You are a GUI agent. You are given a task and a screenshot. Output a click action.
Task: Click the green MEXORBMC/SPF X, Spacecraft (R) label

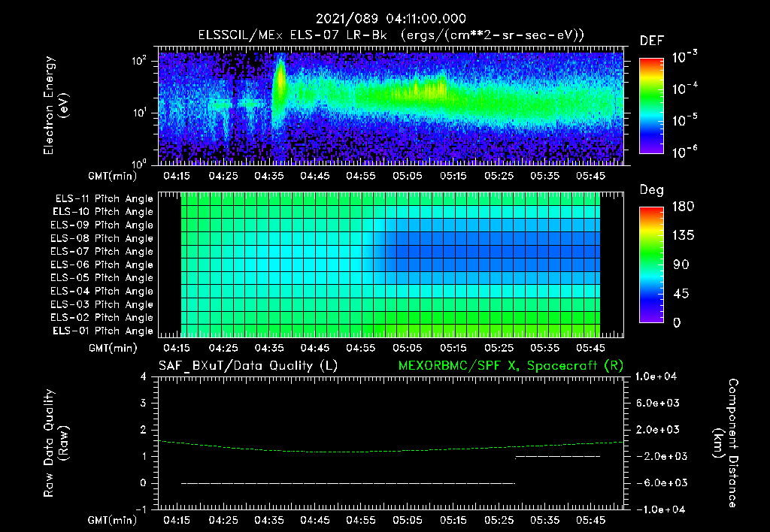pyautogui.click(x=511, y=366)
